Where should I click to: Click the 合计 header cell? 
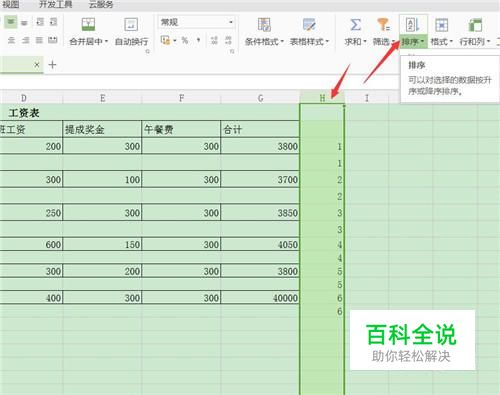tap(260, 129)
